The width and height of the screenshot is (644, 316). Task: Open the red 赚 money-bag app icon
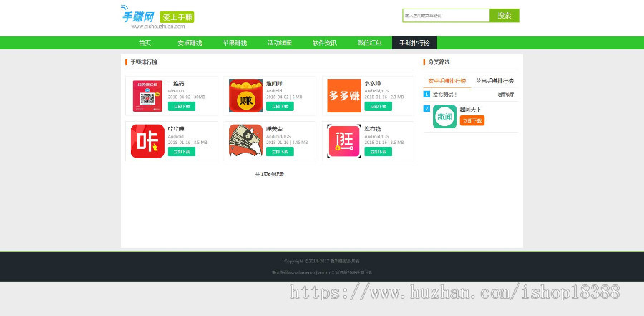[x=245, y=96]
